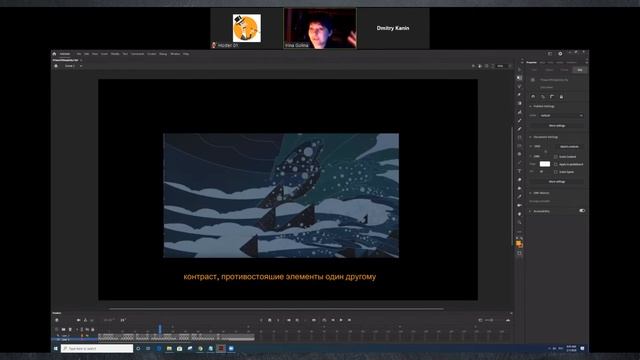Enable the Scale Content checkbox
This screenshot has width=640, height=360.
[x=556, y=157]
